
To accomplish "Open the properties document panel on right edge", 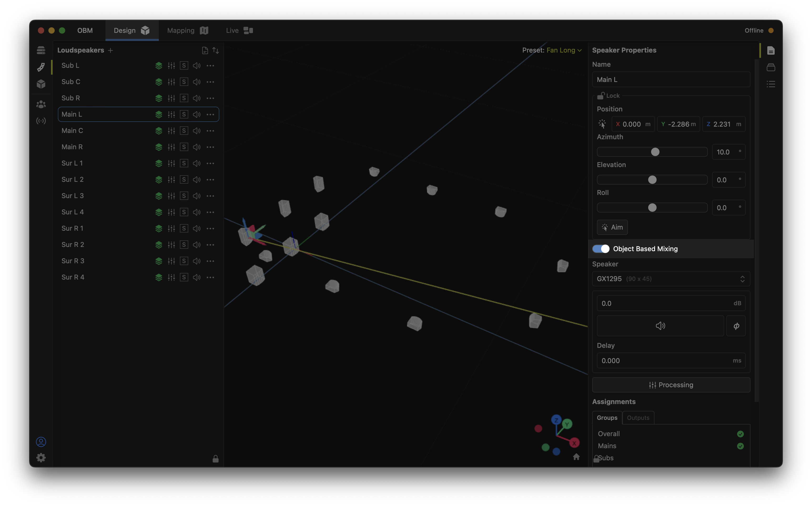I will [771, 50].
